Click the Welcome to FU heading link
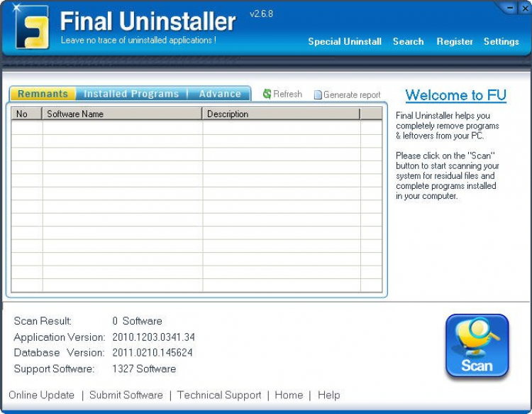532x414 pixels. (x=455, y=95)
